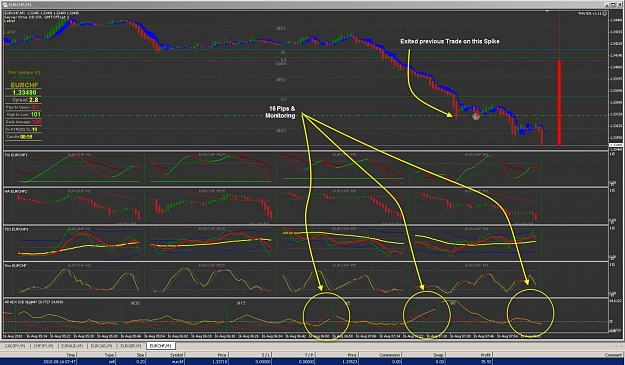Switch to the CHFJPY,M1 chart tab
625x365 pixels.
(43, 346)
